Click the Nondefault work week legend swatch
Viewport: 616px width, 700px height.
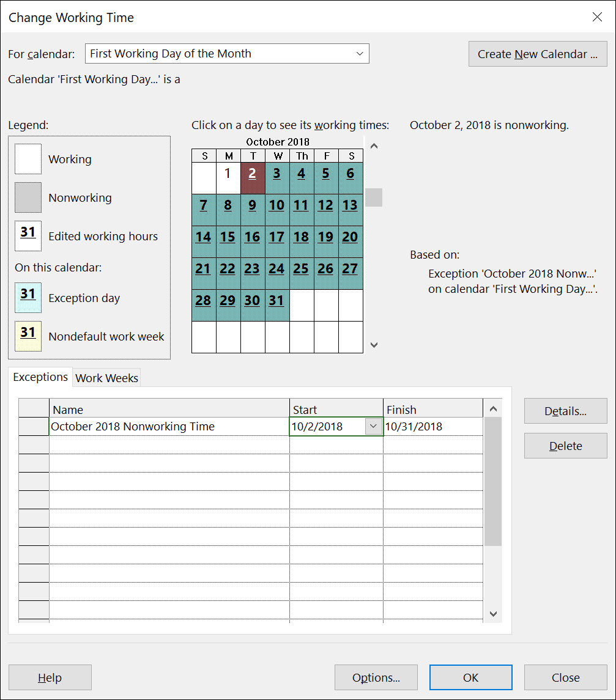click(x=28, y=336)
